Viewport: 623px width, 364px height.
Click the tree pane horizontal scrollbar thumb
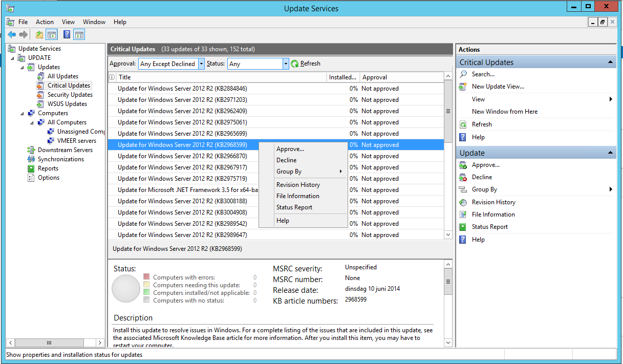click(x=49, y=343)
